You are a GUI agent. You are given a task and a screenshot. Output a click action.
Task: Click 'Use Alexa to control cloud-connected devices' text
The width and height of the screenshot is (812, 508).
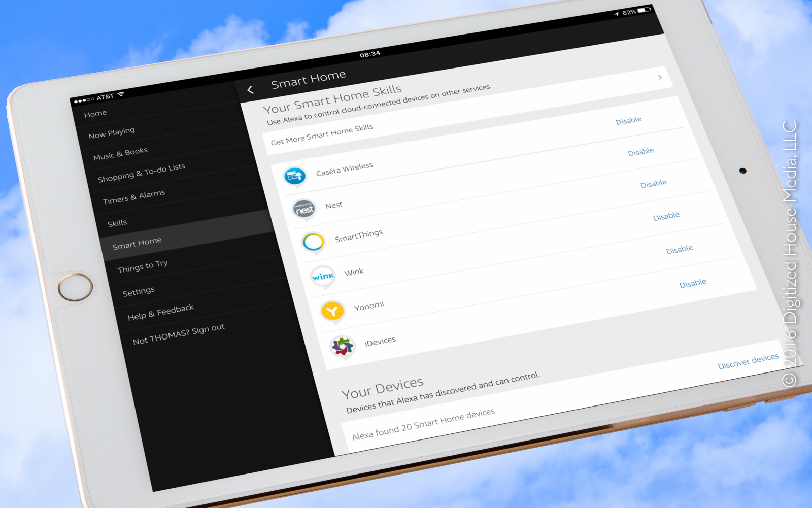tap(379, 105)
